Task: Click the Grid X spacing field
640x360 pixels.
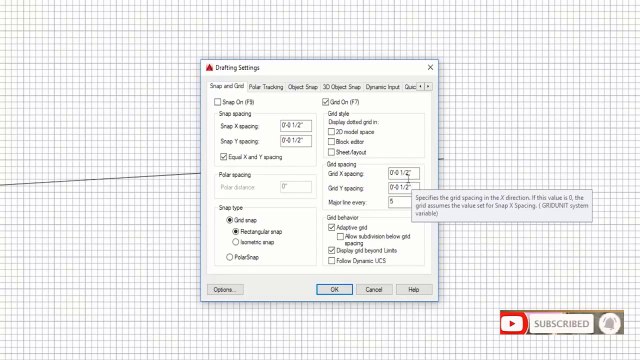Action: (404, 173)
